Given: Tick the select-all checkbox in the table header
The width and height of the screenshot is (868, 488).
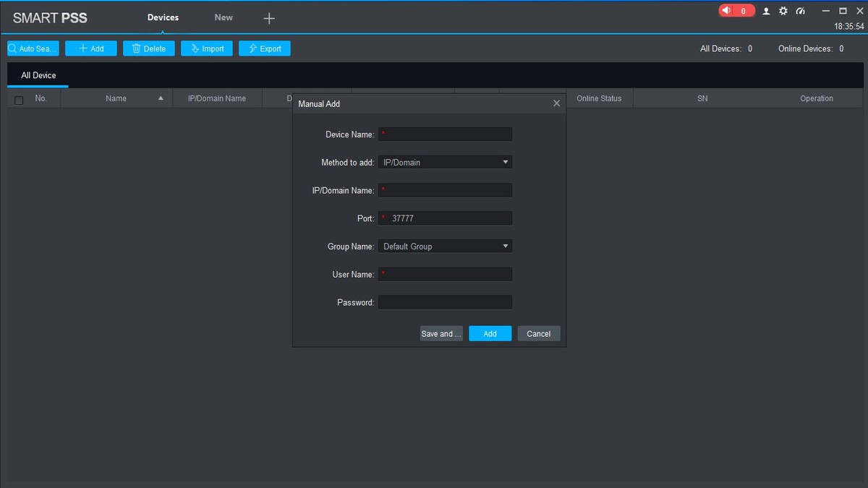Looking at the screenshot, I should (19, 99).
